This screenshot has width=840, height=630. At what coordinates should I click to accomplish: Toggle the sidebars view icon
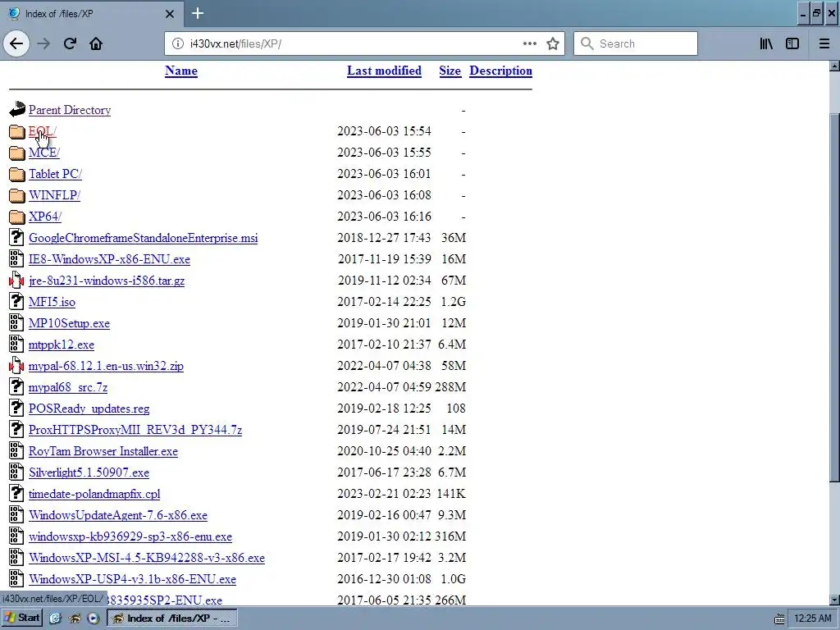pyautogui.click(x=792, y=43)
